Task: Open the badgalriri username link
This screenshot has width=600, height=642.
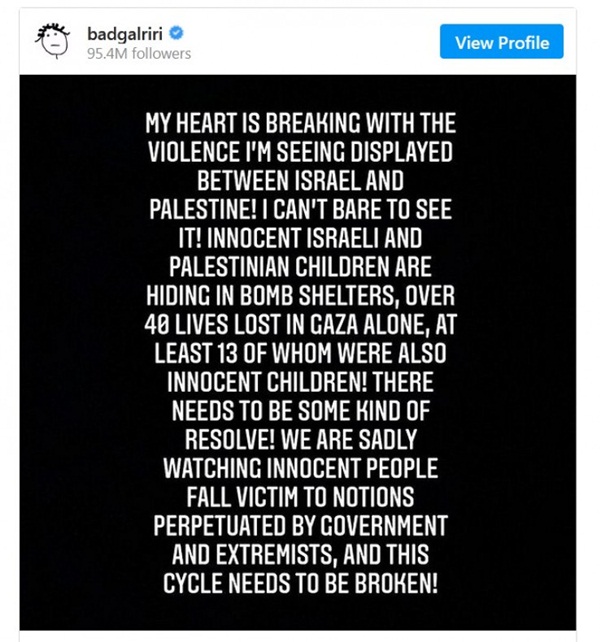Action: pyautogui.click(x=125, y=34)
